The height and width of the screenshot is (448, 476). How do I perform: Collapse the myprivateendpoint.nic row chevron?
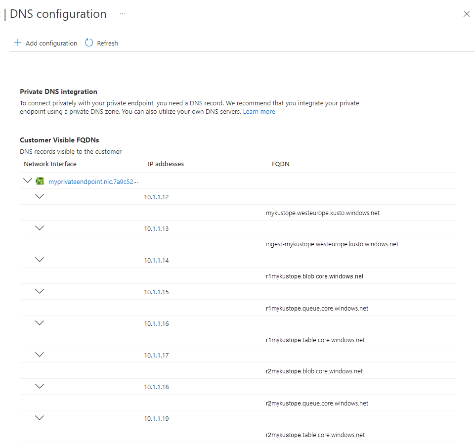tap(28, 180)
